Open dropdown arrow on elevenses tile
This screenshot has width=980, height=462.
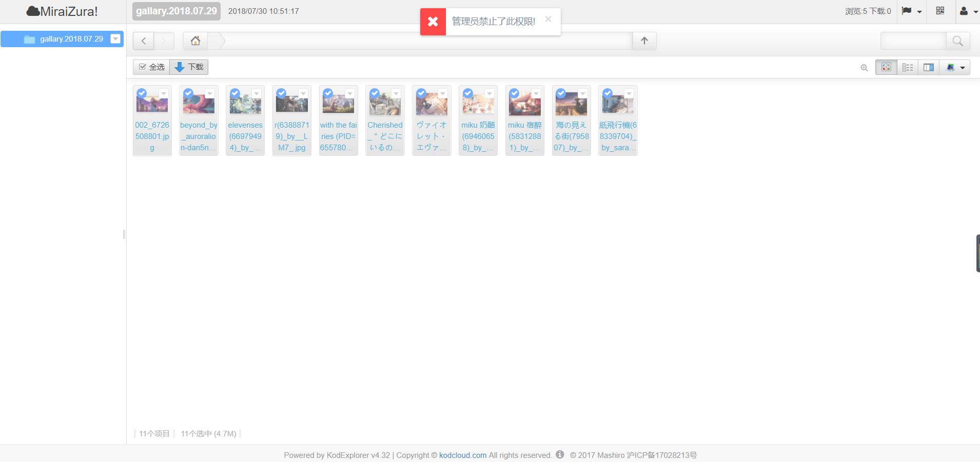pos(257,93)
